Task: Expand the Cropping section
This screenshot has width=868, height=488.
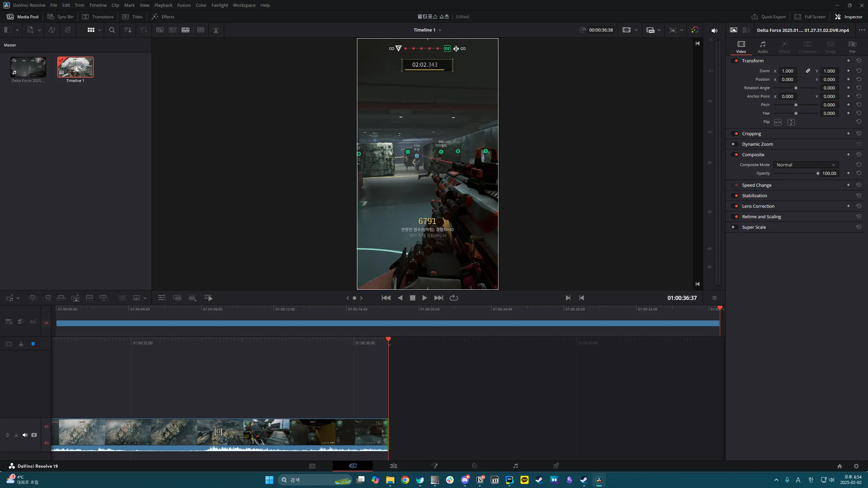Action: (x=751, y=134)
